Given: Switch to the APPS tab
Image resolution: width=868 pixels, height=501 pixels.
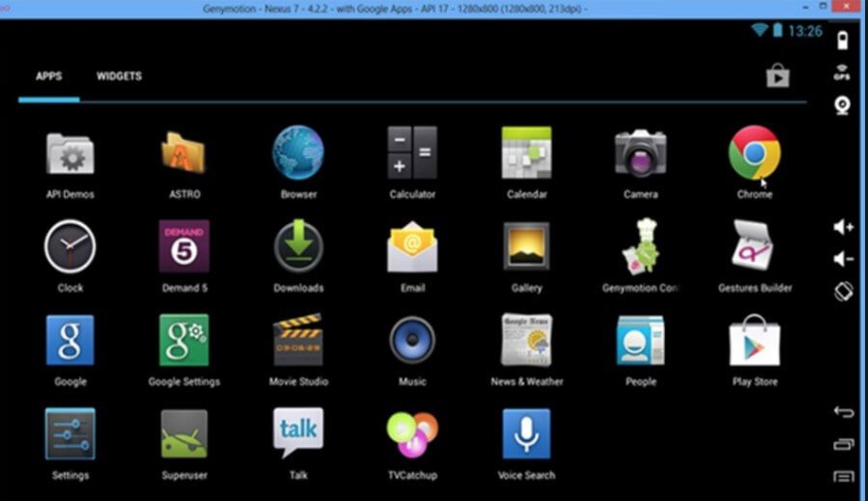Looking at the screenshot, I should 48,76.
